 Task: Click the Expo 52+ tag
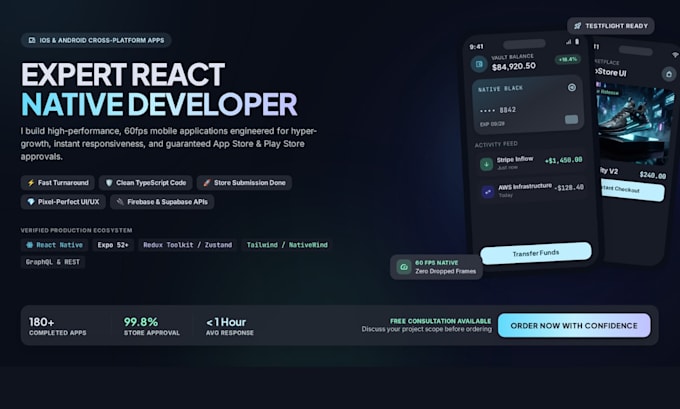(x=113, y=245)
